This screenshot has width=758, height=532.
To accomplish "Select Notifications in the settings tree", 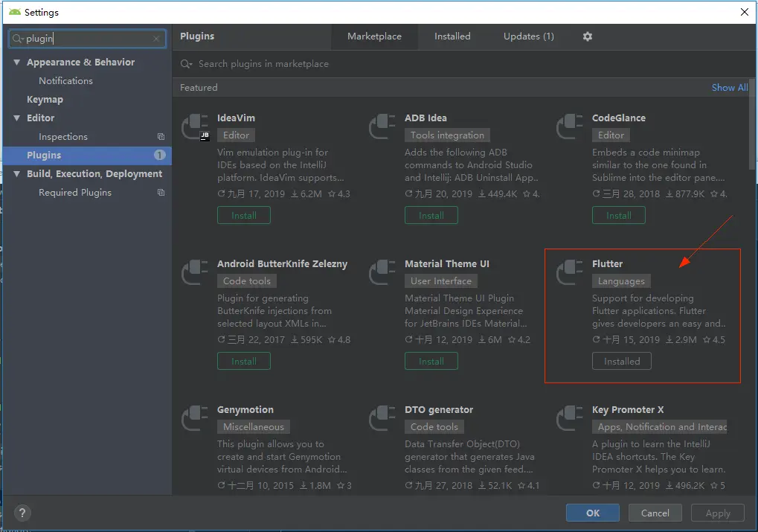I will (65, 81).
